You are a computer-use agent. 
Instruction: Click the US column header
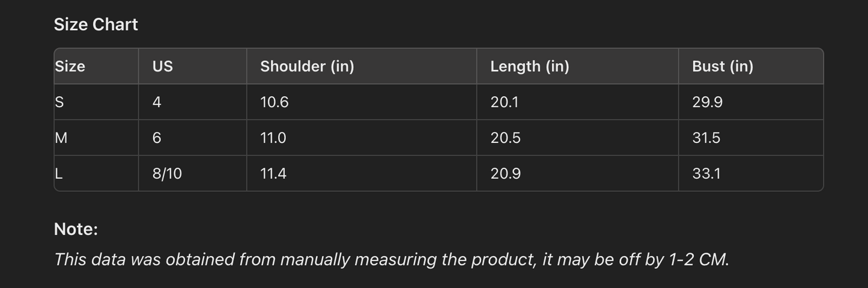point(162,66)
